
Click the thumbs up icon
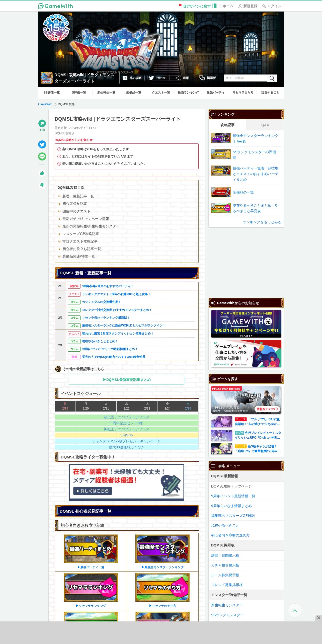coord(42,173)
